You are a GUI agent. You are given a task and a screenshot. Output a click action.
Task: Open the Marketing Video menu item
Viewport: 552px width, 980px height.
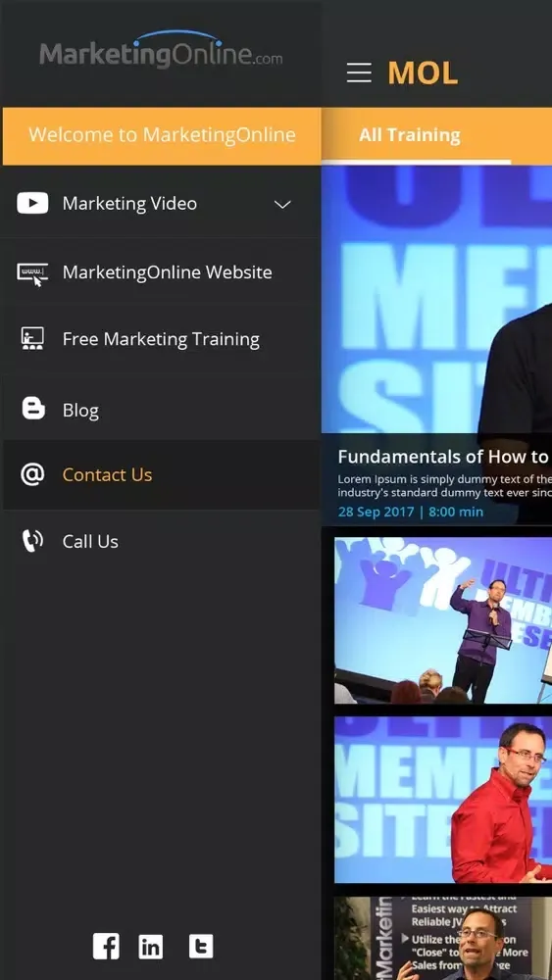[x=162, y=204]
